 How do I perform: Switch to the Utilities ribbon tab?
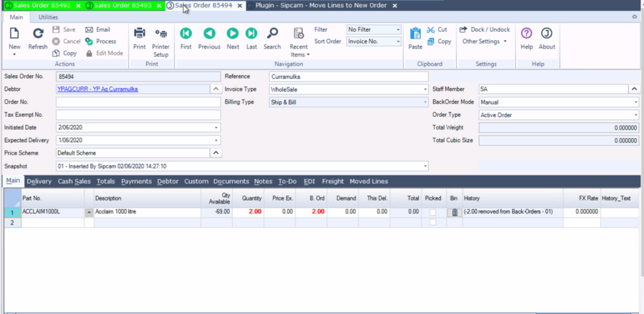(48, 17)
